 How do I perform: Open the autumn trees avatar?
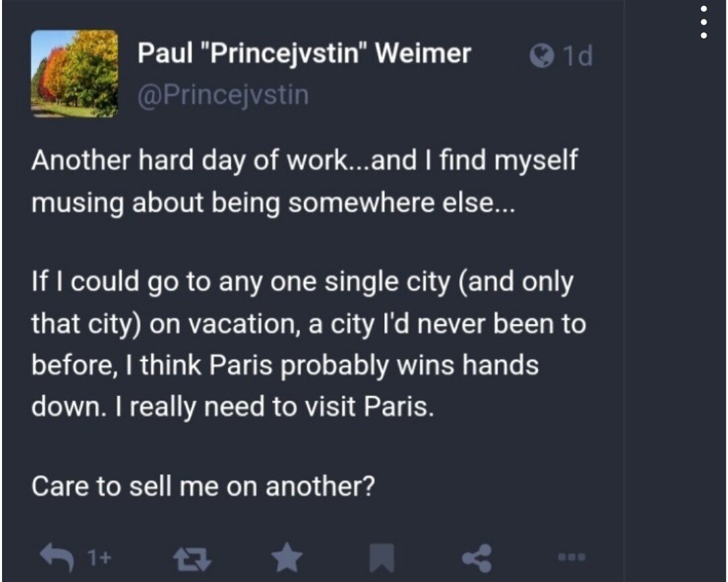[74, 73]
